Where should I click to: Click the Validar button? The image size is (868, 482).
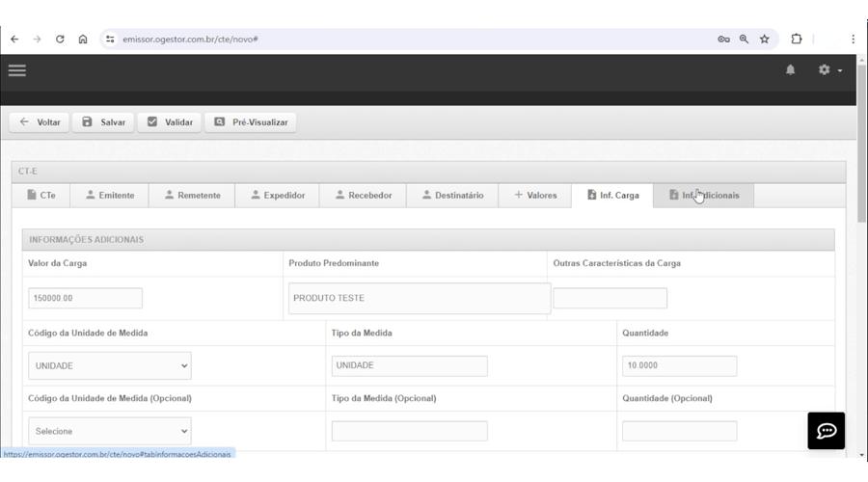[x=169, y=122]
